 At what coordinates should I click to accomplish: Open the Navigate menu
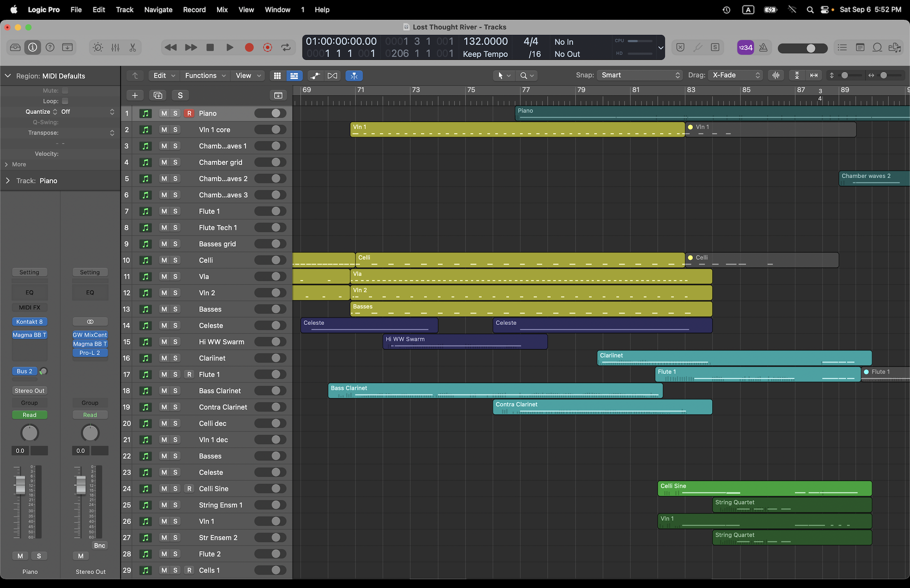[x=158, y=10]
